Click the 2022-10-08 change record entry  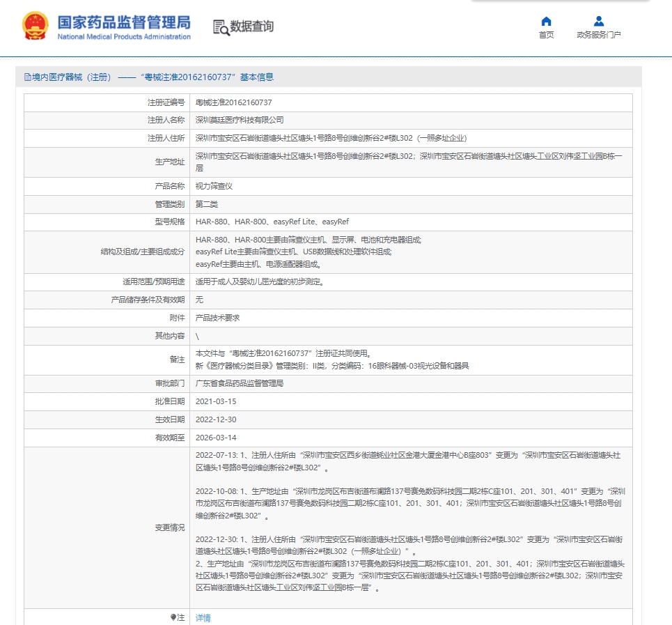click(410, 503)
